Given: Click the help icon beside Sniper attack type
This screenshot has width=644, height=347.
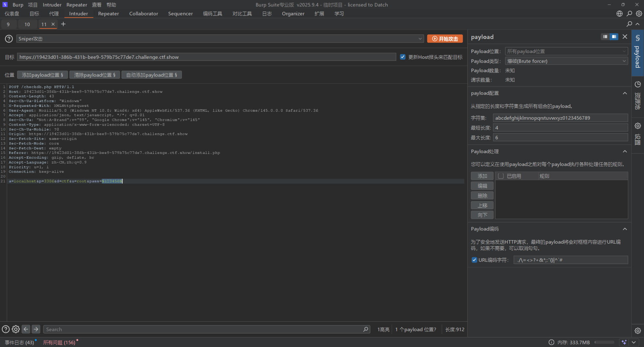Looking at the screenshot, I should [9, 39].
